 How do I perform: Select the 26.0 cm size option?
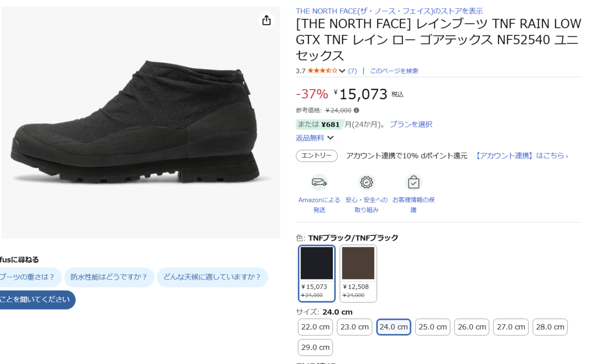tap(472, 327)
